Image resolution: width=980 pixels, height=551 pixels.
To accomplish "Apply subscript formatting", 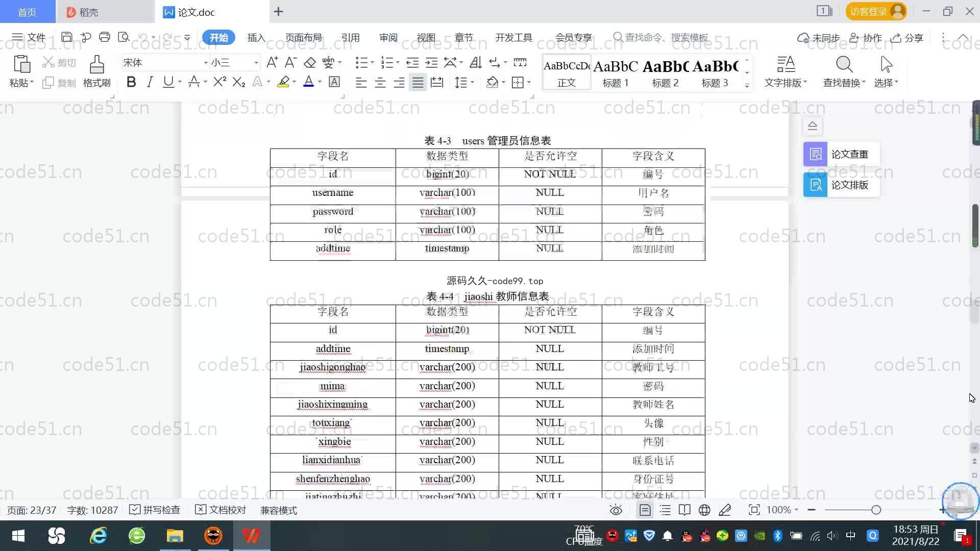I will [x=238, y=82].
